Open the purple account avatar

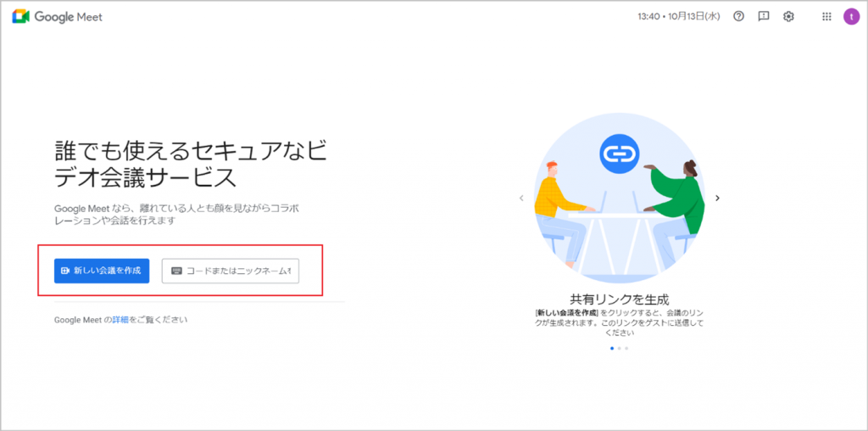click(851, 17)
